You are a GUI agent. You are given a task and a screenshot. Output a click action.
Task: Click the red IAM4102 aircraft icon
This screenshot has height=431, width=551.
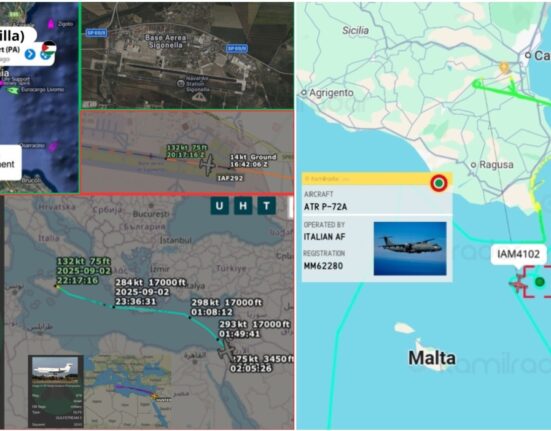[x=517, y=283]
